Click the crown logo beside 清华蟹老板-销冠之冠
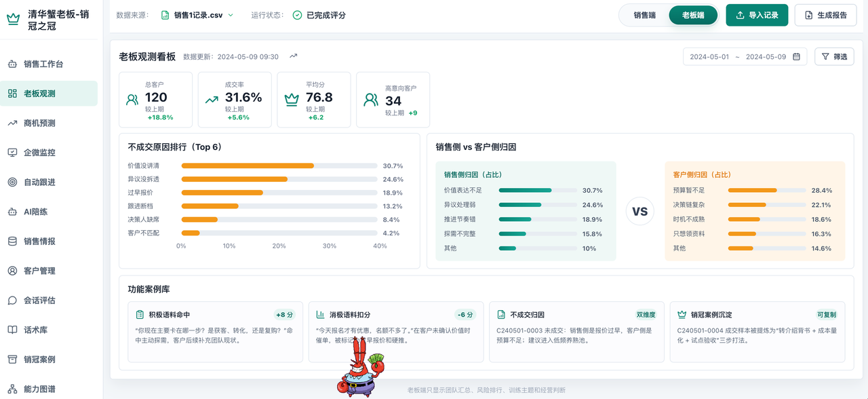Screen dimensions: 868x399 (13, 19)
